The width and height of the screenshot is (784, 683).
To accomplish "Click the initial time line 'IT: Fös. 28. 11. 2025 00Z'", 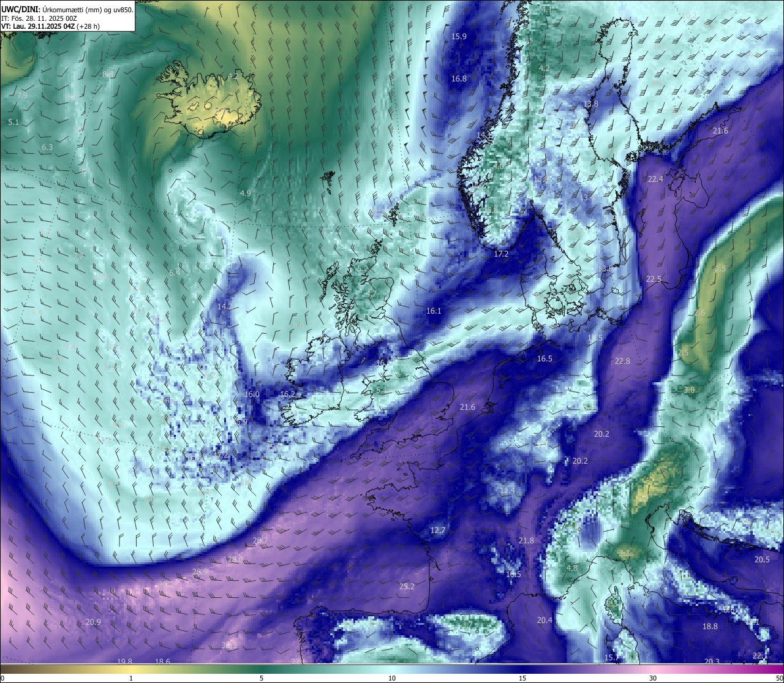I will pos(39,18).
